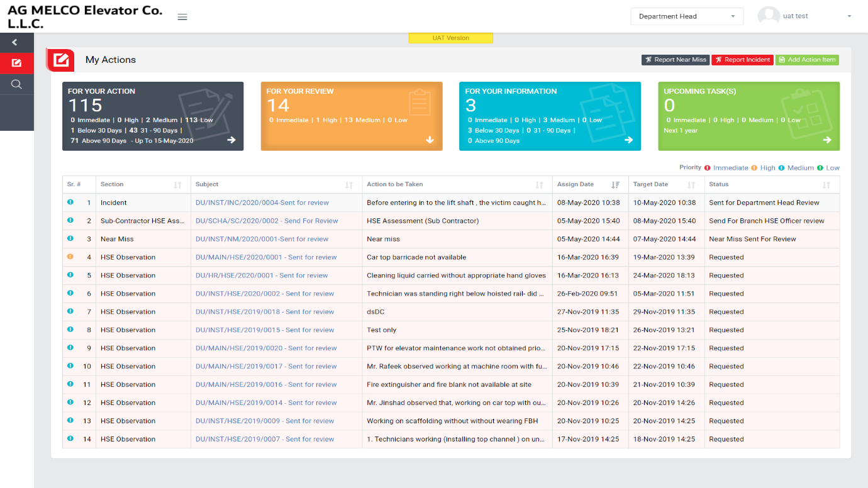Click the For Your Action count 115
The height and width of the screenshot is (488, 868).
[x=85, y=105]
